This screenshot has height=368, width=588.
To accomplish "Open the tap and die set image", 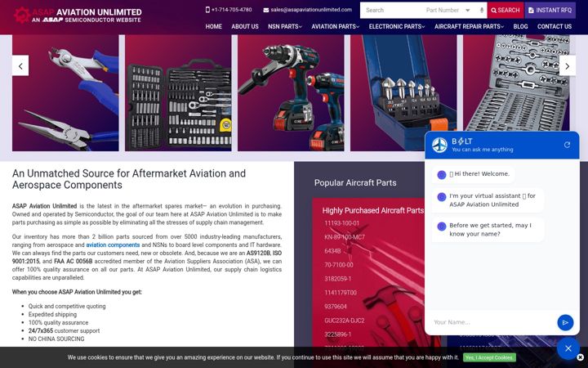I will [516, 83].
